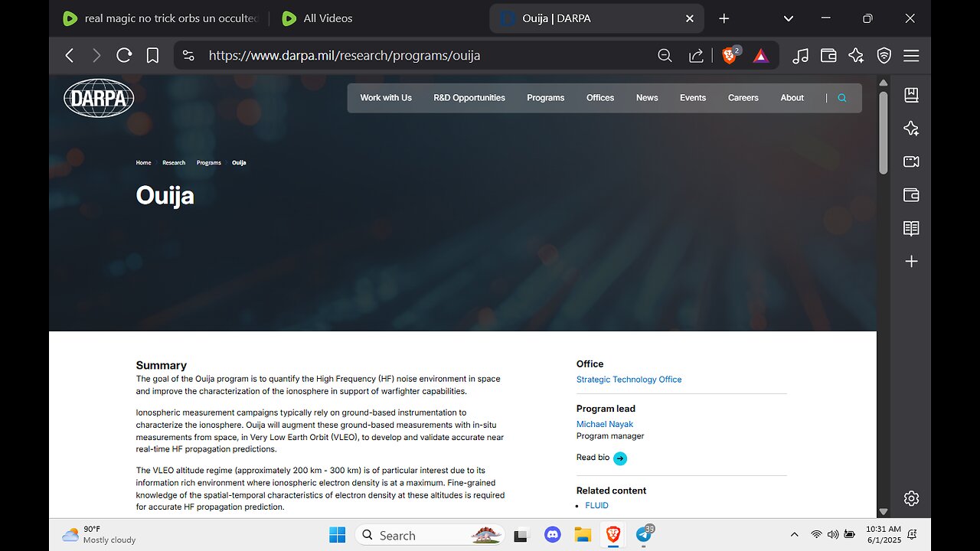Open File Explorer from the taskbar
This screenshot has width=980, height=551.
coord(583,536)
